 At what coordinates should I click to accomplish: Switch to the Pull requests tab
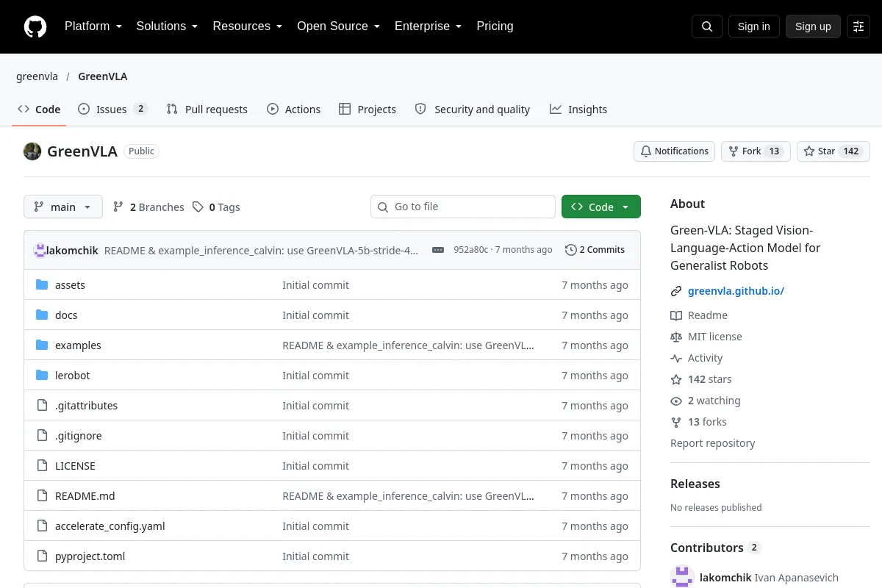click(x=207, y=110)
